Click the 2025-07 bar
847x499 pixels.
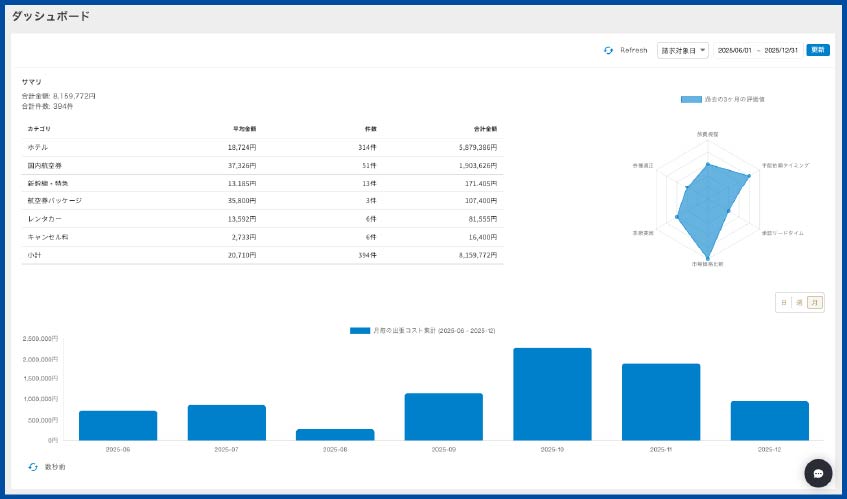pos(226,422)
